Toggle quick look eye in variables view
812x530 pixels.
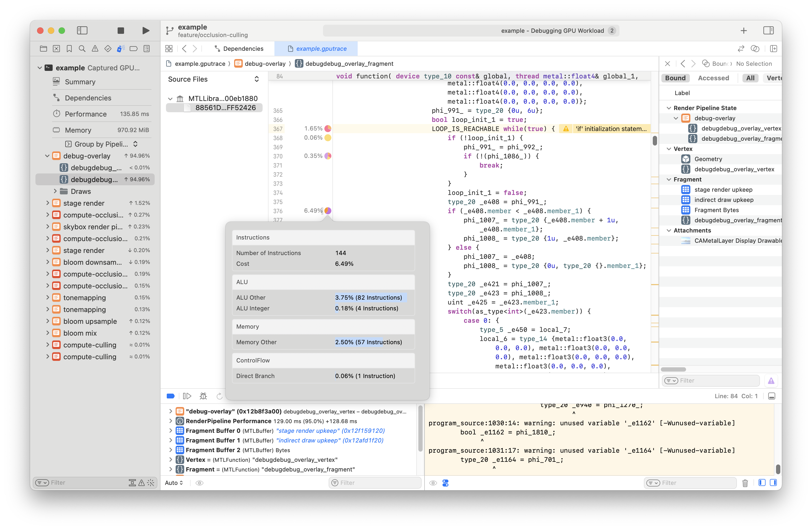pos(200,483)
